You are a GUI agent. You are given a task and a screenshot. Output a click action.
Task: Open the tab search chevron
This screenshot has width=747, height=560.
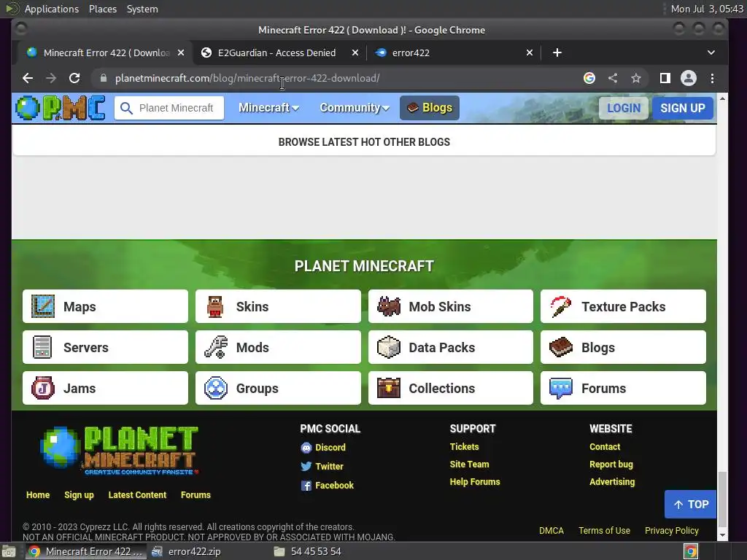tap(711, 52)
